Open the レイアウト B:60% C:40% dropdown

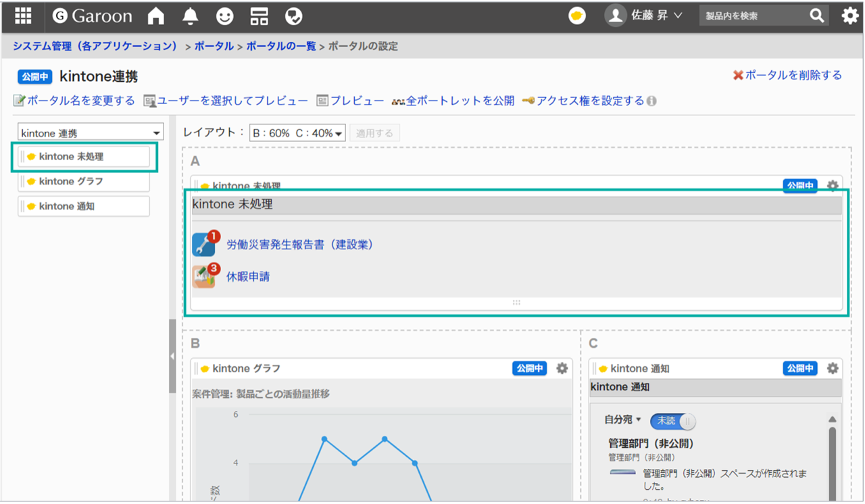297,133
